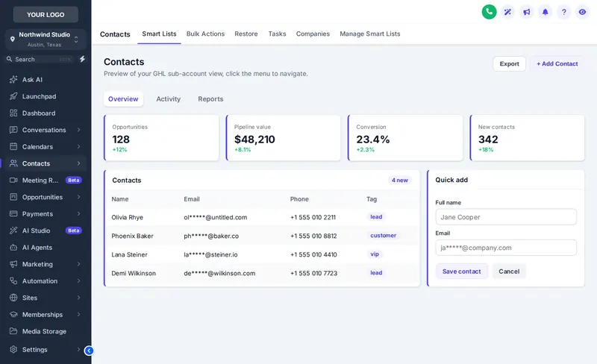Click the Memberships graduation cap icon
This screenshot has width=597, height=364.
[13, 315]
